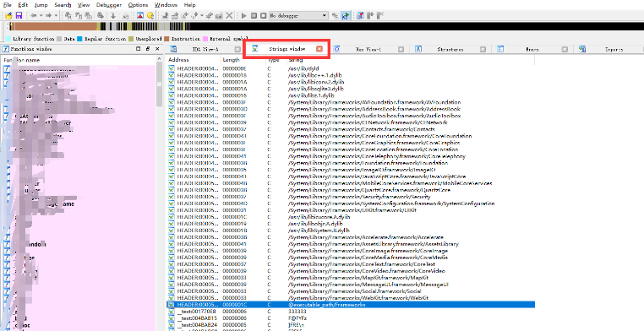Viewport: 644px width, 331px height.
Task: Open the File menu
Action: (8, 5)
